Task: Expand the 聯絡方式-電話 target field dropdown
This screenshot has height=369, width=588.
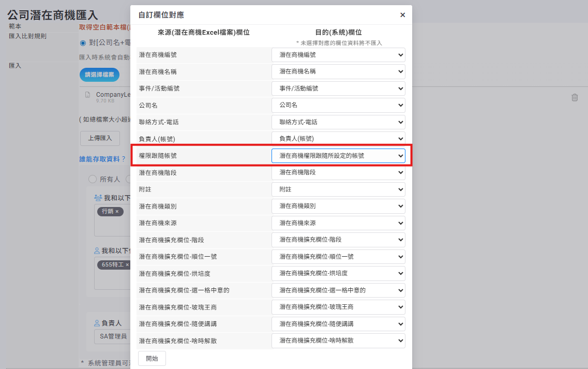Action: click(338, 122)
